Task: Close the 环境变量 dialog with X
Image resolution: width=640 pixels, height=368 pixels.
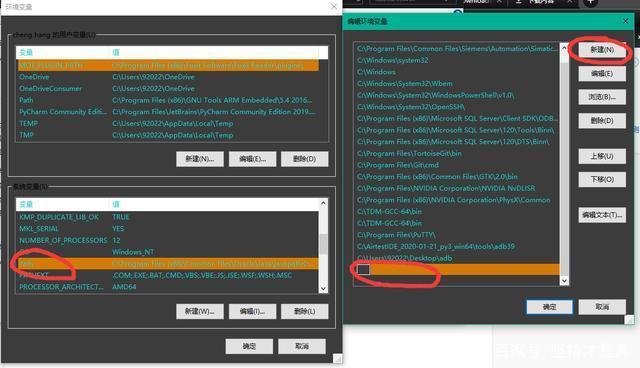Action: coord(334,7)
